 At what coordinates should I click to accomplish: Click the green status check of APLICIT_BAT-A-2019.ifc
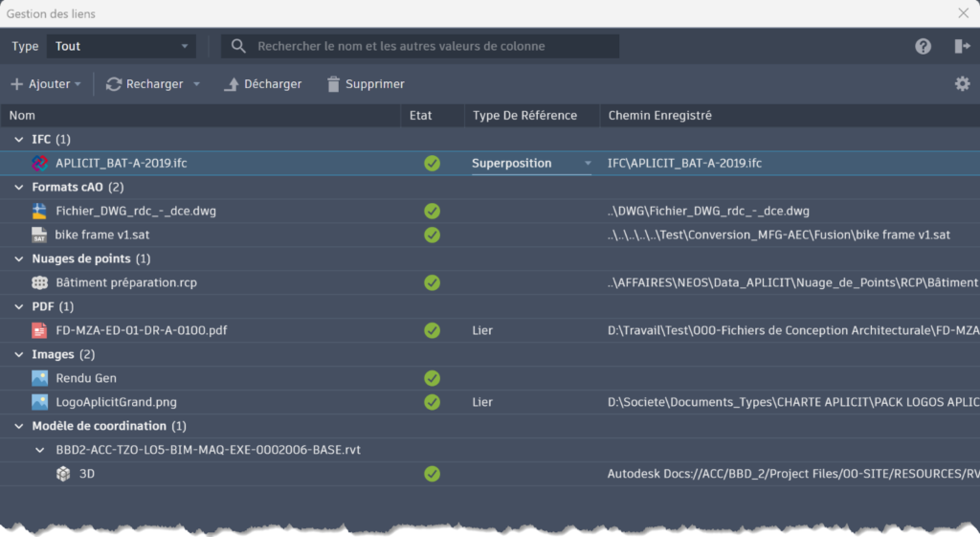(x=432, y=163)
